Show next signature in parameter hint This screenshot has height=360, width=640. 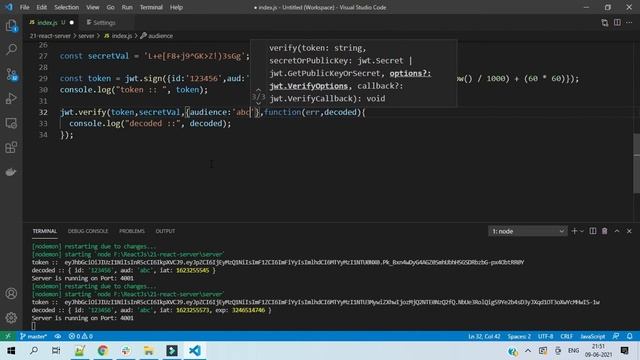pos(258,104)
